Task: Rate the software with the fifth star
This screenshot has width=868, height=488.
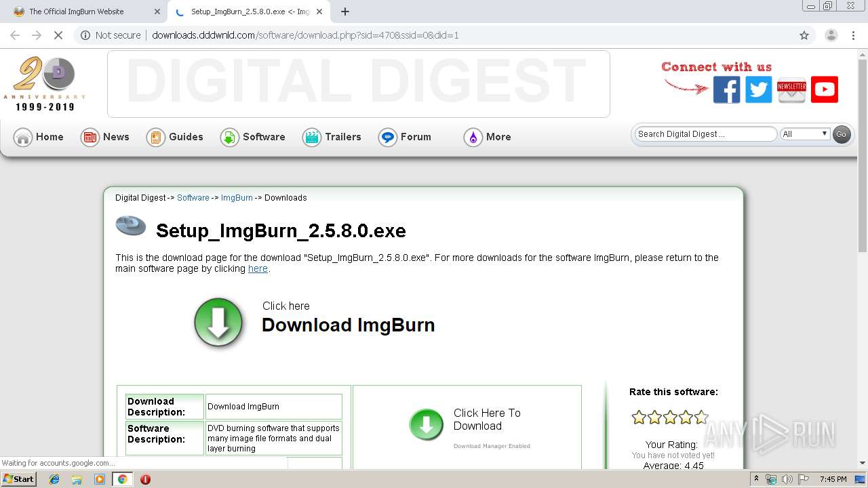Action: [701, 418]
